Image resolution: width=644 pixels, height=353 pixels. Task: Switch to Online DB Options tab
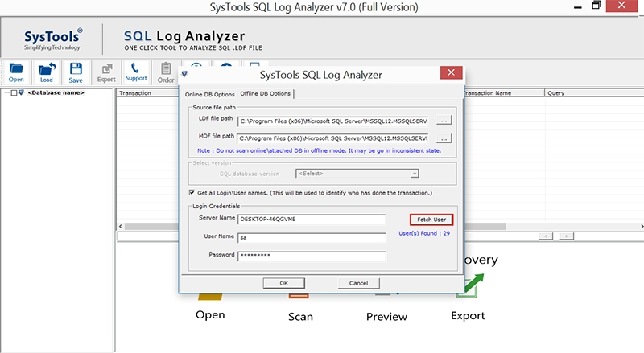pos(209,94)
